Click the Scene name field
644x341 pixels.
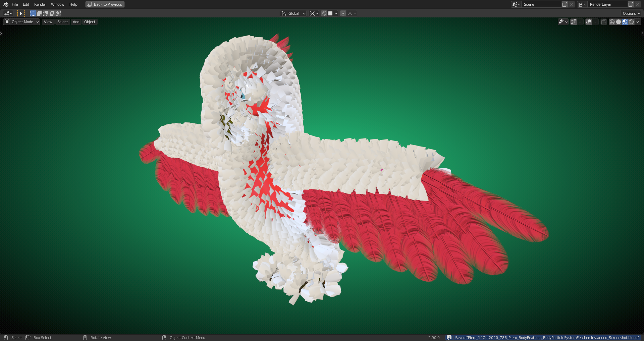click(542, 4)
